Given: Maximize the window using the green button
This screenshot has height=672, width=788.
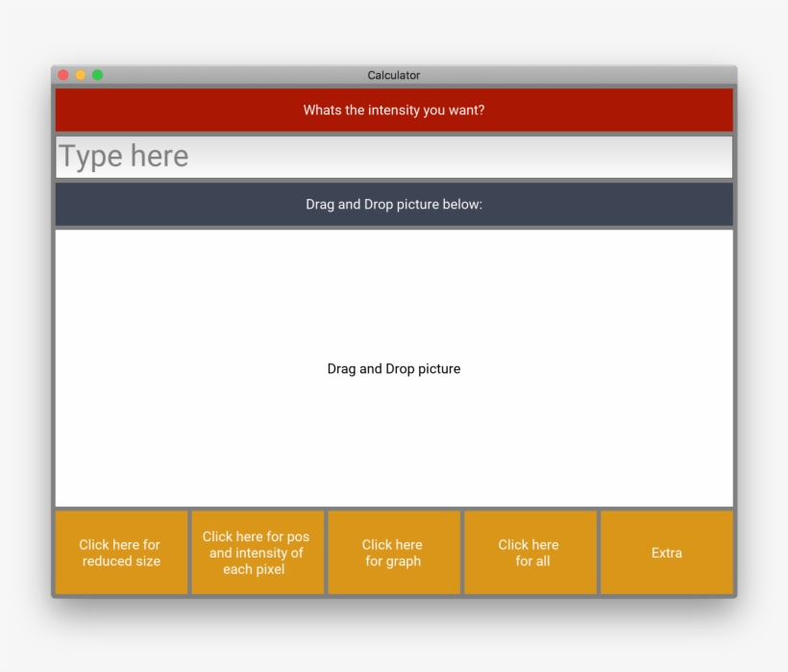Looking at the screenshot, I should [x=97, y=75].
